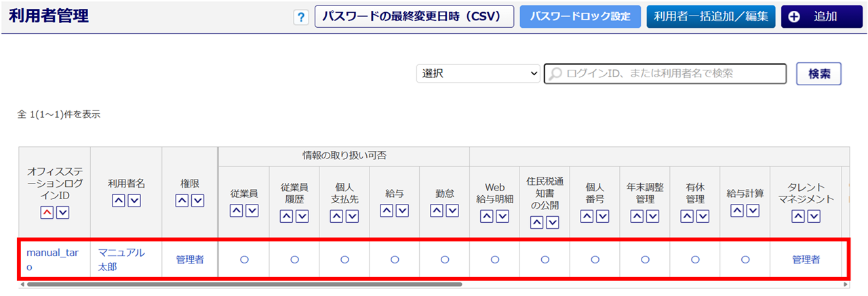
Task: Sort 権限 column descending
Action: click(198, 200)
